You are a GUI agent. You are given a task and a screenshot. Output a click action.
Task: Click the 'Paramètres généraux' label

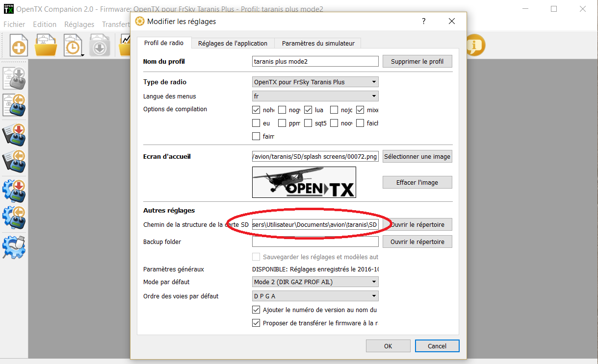[173, 269]
